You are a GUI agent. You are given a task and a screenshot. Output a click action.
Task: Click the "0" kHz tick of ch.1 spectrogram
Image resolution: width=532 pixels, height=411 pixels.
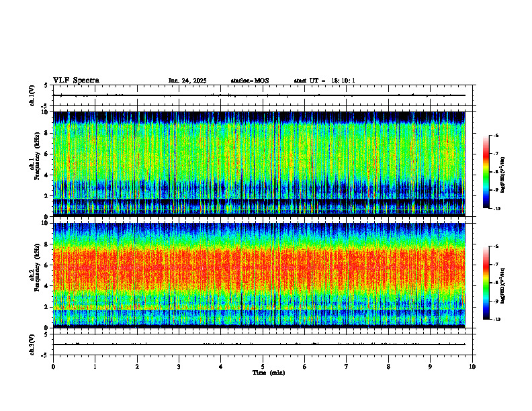(47, 216)
